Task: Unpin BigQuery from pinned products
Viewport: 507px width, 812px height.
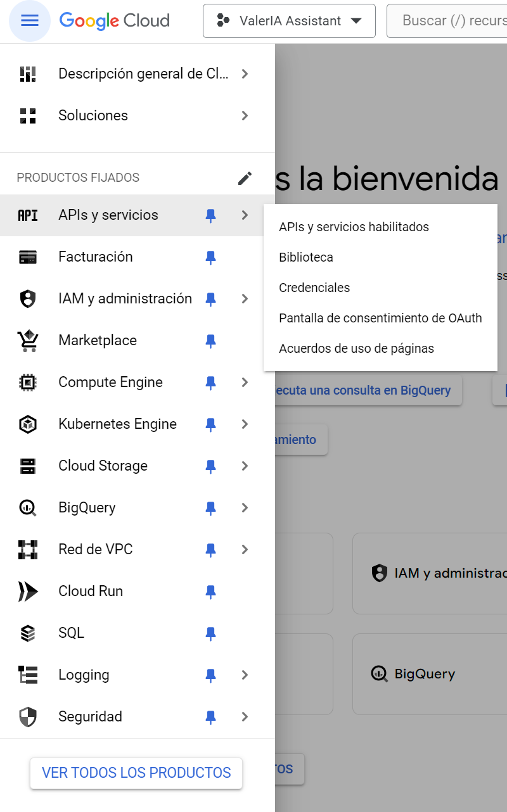Action: point(211,509)
